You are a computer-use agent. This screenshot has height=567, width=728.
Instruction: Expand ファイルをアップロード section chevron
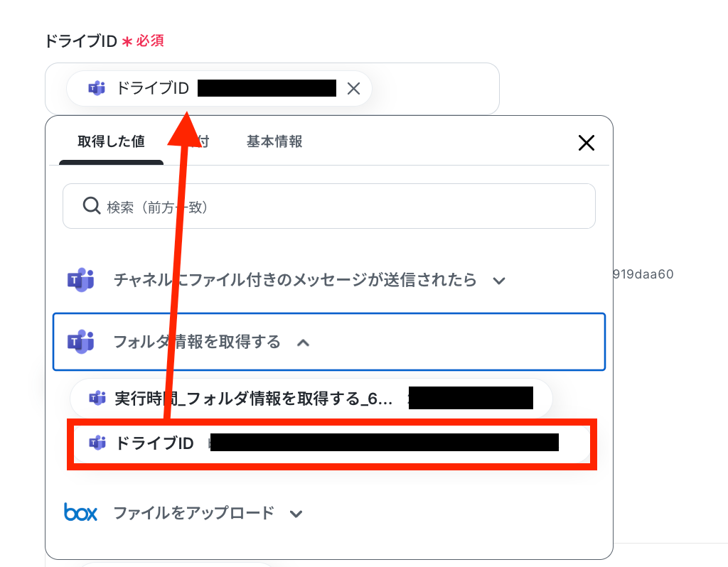[x=296, y=514]
